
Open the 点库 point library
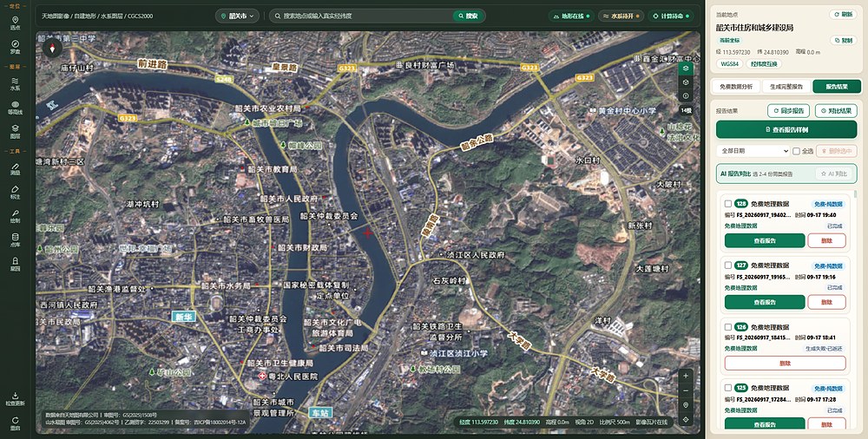pyautogui.click(x=15, y=239)
